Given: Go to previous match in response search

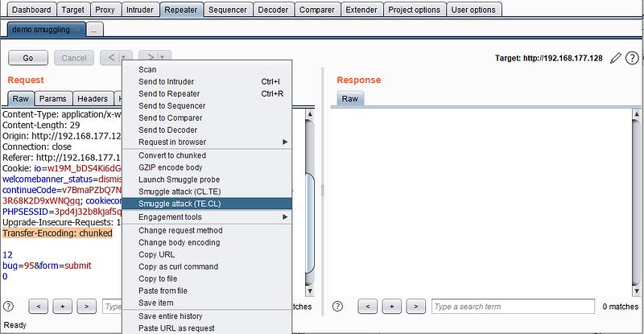Looking at the screenshot, I should [x=368, y=306].
